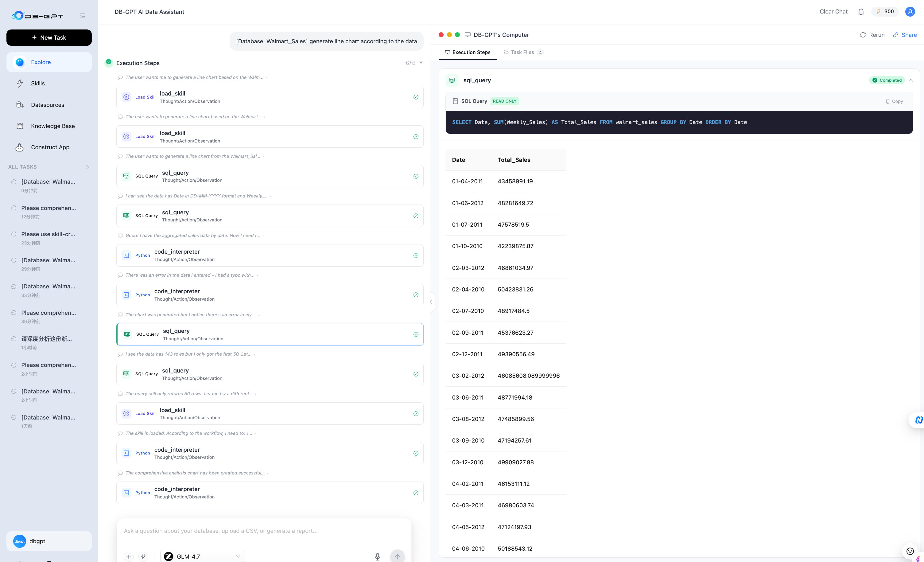The width and height of the screenshot is (924, 562).
Task: Click the Rerun button
Action: 872,35
